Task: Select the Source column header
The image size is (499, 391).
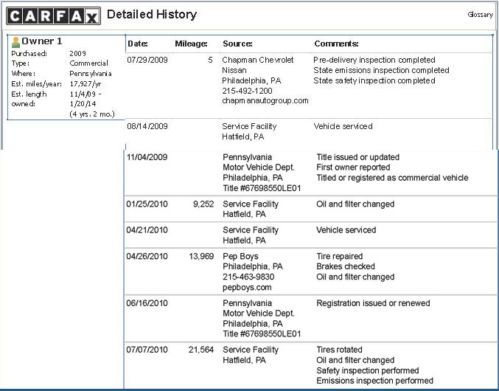Action: (237, 44)
